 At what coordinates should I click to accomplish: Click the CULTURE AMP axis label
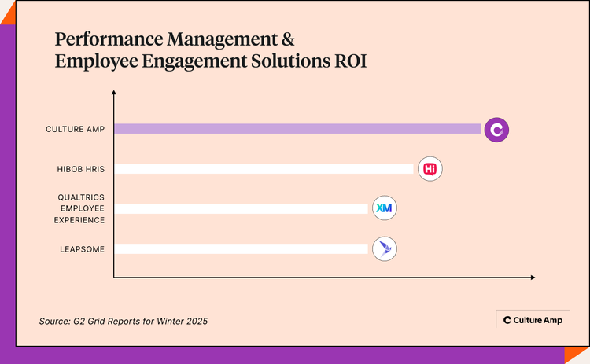[76, 129]
